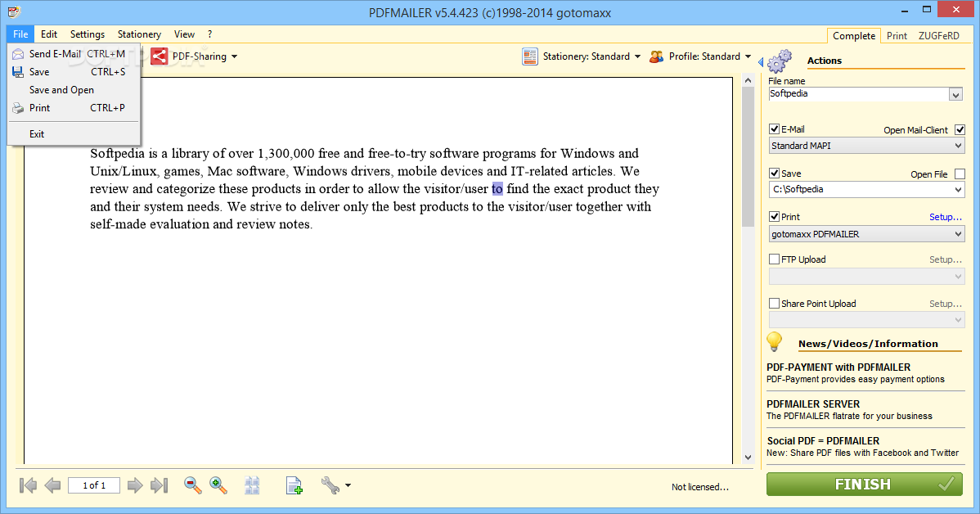Open Social PDF = PDFMAILER news item
980x514 pixels.
862,446
